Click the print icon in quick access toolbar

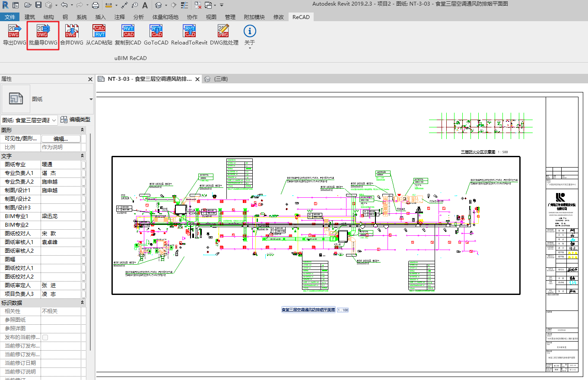click(x=95, y=5)
